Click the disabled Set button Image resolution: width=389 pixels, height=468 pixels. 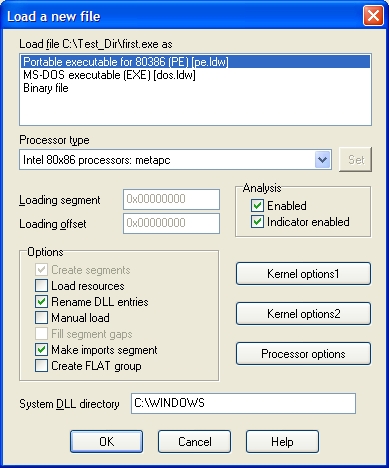tap(355, 160)
